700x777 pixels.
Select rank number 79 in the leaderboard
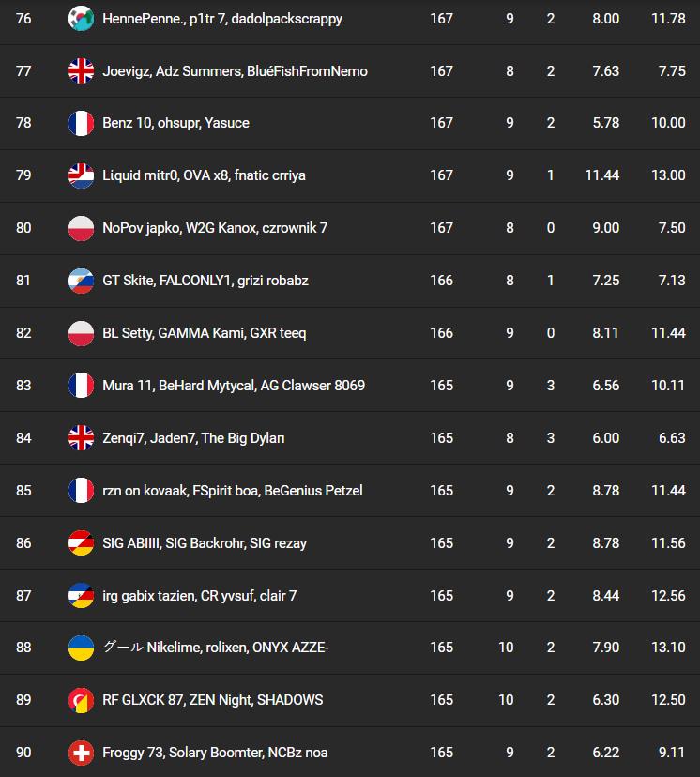(23, 175)
